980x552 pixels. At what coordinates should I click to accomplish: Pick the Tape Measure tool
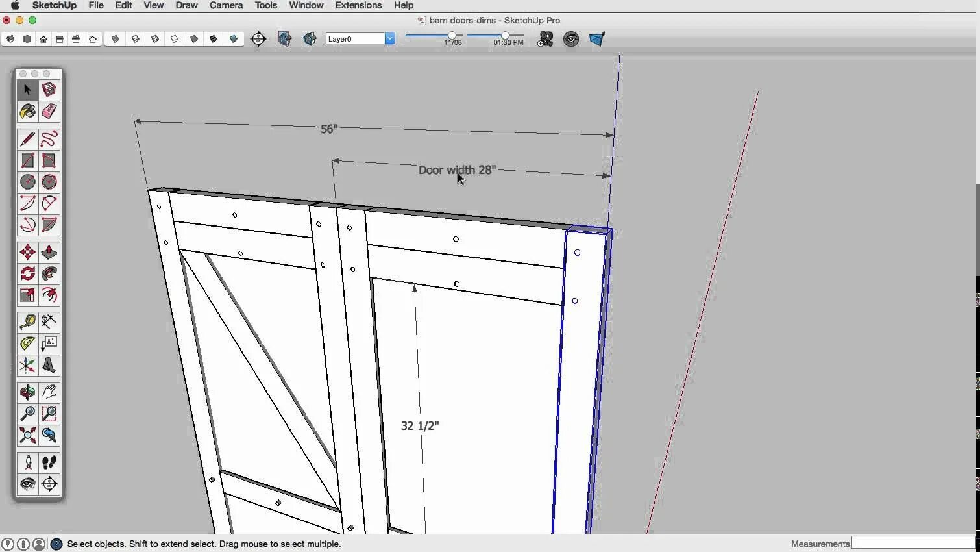[x=27, y=322]
